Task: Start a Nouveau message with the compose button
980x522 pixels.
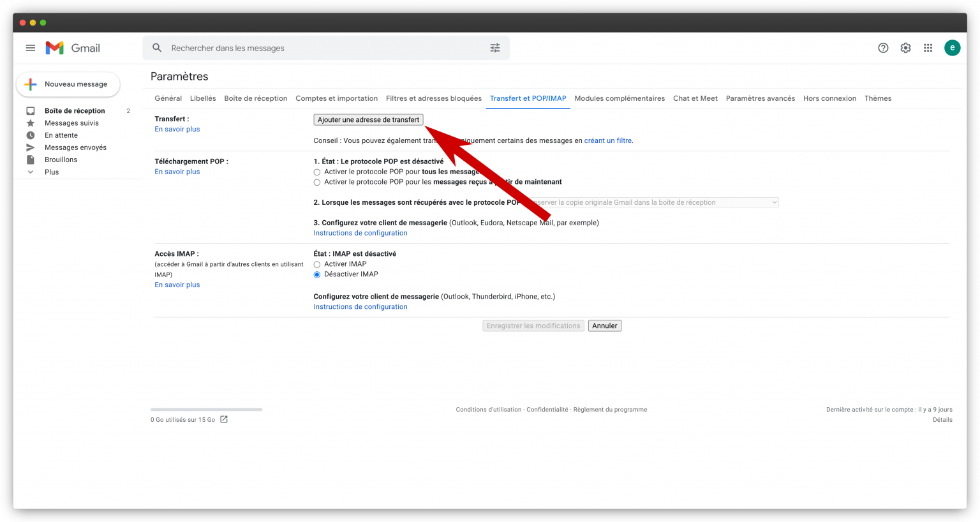Action: tap(68, 84)
